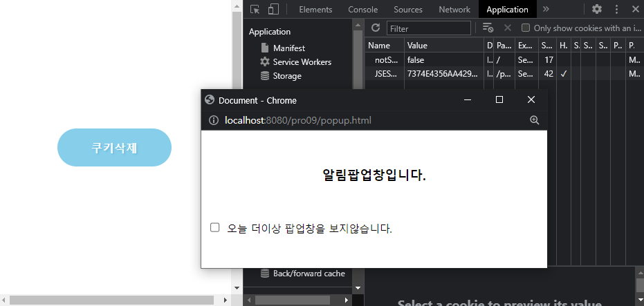Close the Document popup window
This screenshot has height=306, width=644.
click(x=531, y=99)
